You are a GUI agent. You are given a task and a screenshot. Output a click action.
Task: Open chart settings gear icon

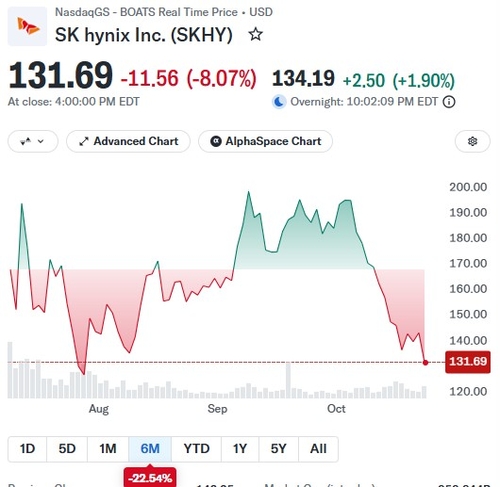472,141
